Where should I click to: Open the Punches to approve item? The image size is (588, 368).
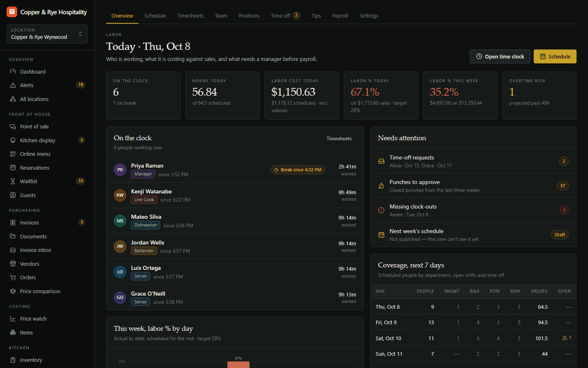pyautogui.click(x=473, y=186)
